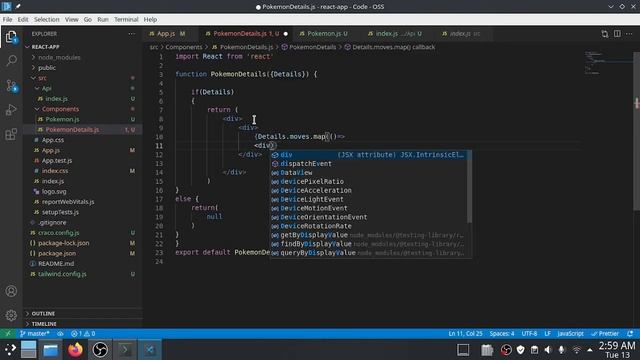The image size is (640, 360).
Task: Click the Components breadcrumb segment
Action: (184, 47)
